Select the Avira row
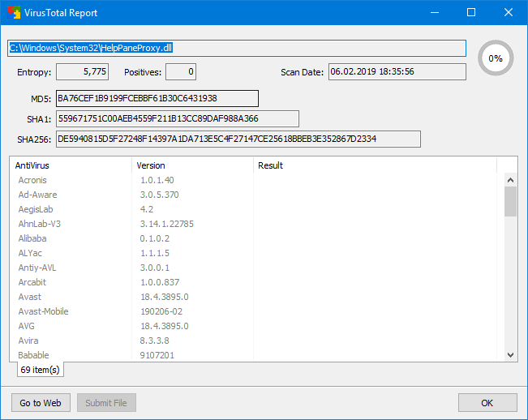 pyautogui.click(x=253, y=341)
